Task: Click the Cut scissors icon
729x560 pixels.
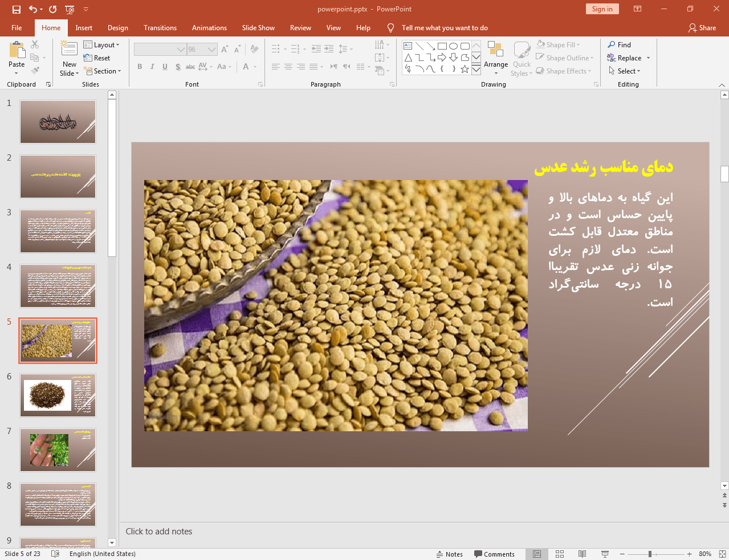Action: click(35, 44)
